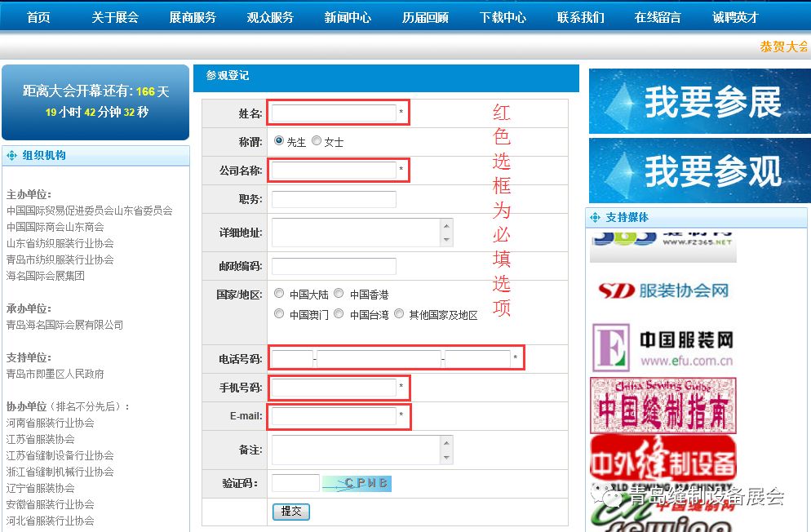Choose 中国澳门 as country/region
The height and width of the screenshot is (532, 811).
(280, 314)
